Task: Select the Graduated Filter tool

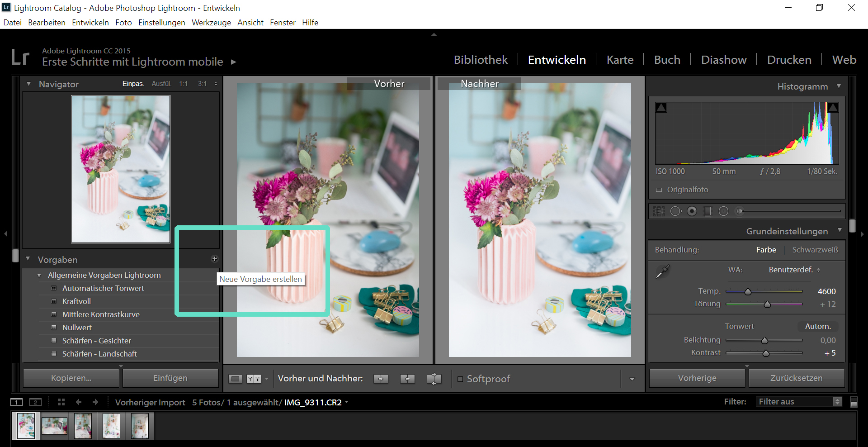Action: 708,211
